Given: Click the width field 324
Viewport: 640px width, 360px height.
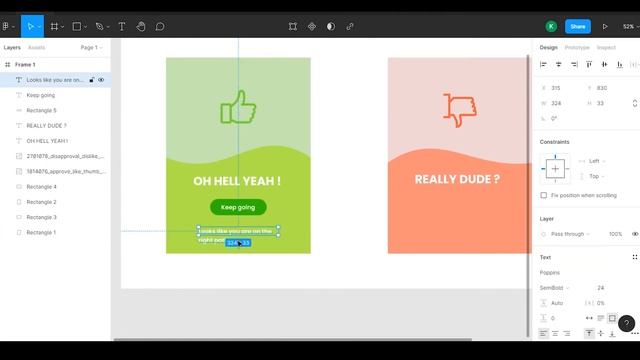Looking at the screenshot, I should click(x=556, y=103).
